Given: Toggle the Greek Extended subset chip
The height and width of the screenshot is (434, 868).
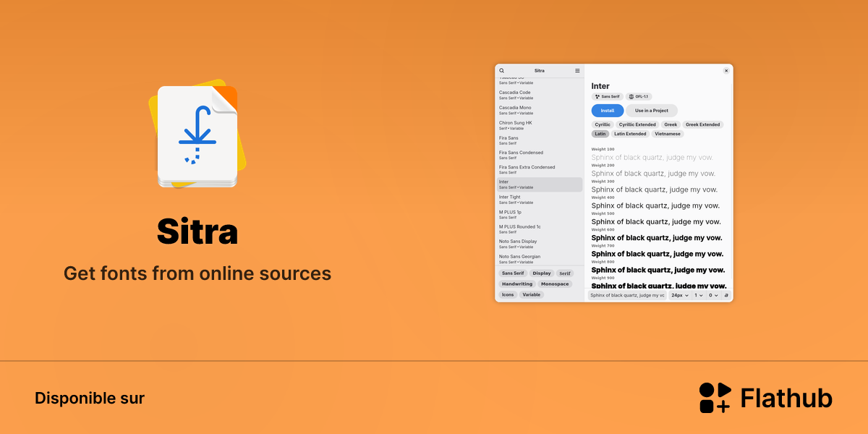Looking at the screenshot, I should tap(703, 124).
